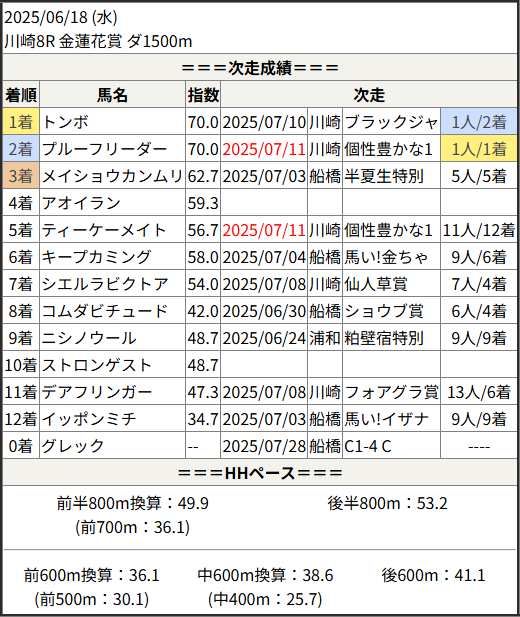Select horse name トンボ

pos(65,122)
